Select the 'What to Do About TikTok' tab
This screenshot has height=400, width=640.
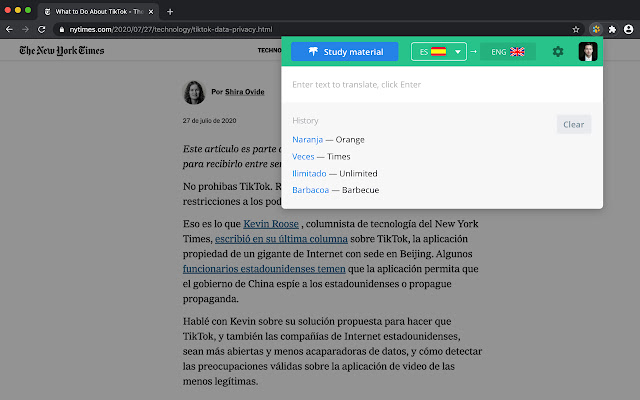pyautogui.click(x=98, y=12)
